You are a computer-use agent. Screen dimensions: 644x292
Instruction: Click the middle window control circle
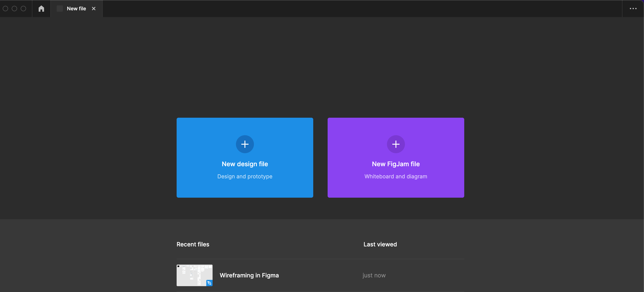(x=15, y=9)
